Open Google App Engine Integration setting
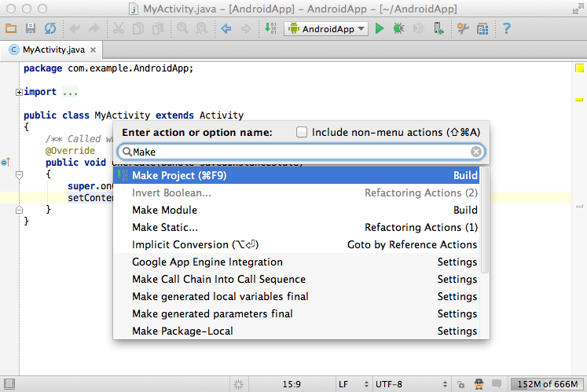Image resolution: width=587 pixels, height=392 pixels. click(x=296, y=262)
